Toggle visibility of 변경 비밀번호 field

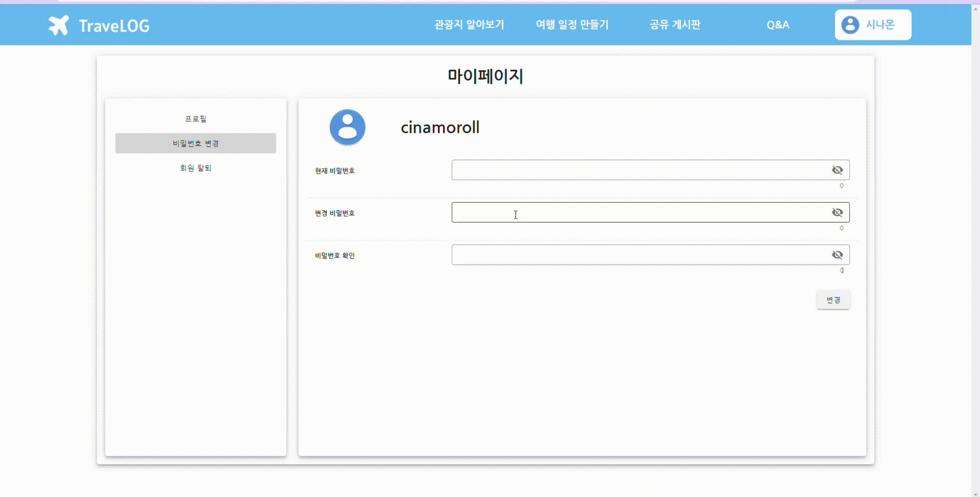[837, 213]
